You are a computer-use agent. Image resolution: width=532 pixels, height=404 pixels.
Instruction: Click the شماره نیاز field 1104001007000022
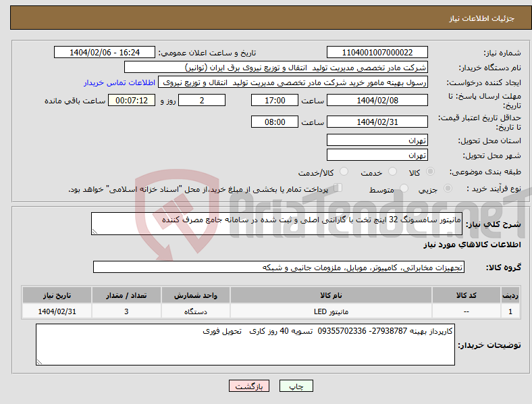377,53
